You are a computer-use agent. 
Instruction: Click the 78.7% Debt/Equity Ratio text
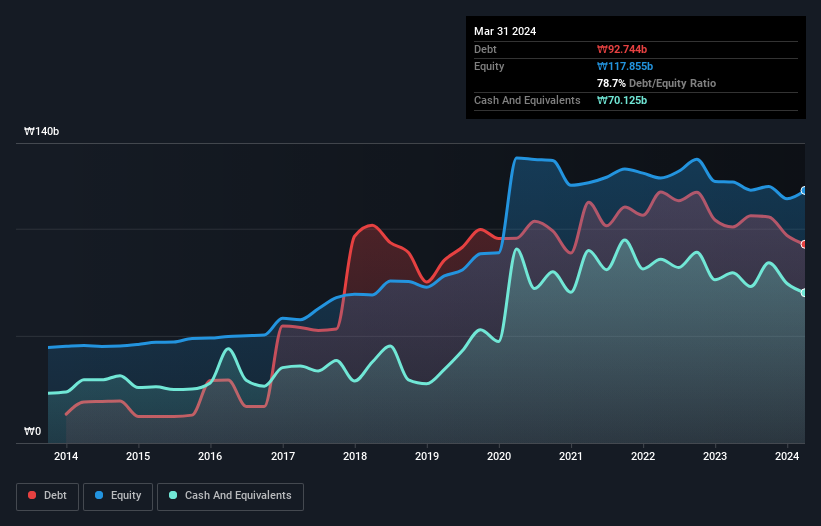[657, 83]
